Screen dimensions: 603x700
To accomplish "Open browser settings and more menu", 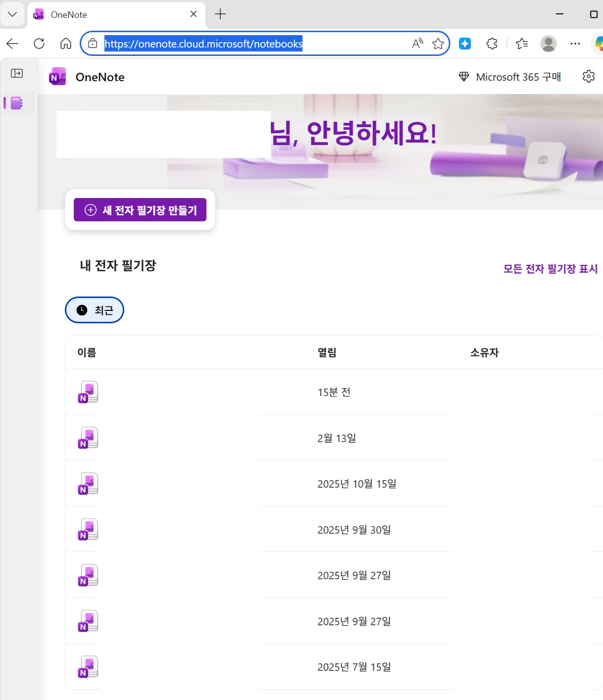I will 575,44.
